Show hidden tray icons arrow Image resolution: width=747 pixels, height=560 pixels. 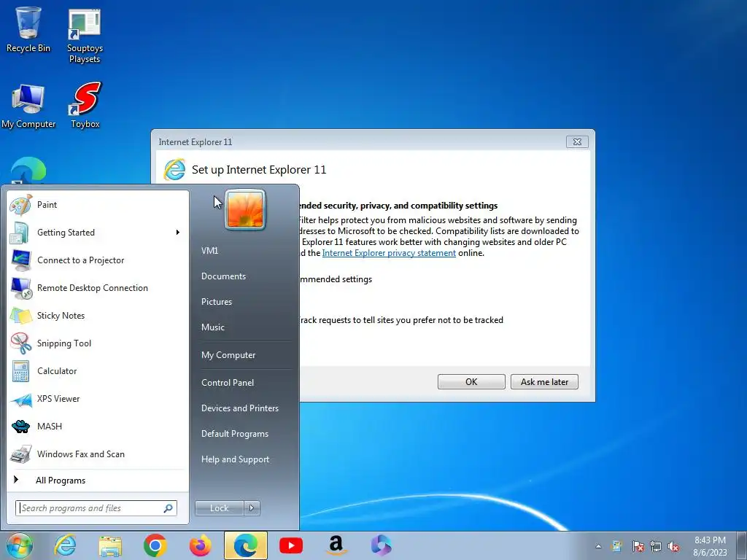pyautogui.click(x=598, y=546)
